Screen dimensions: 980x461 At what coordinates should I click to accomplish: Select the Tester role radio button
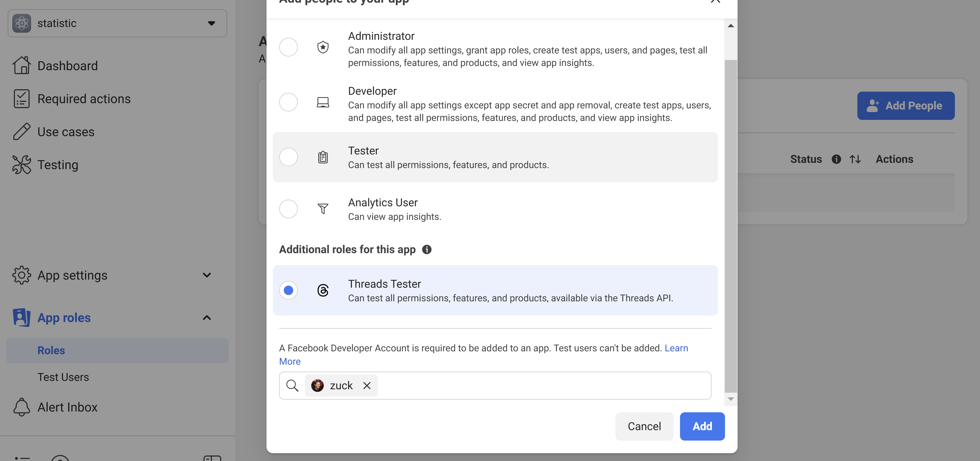(288, 157)
